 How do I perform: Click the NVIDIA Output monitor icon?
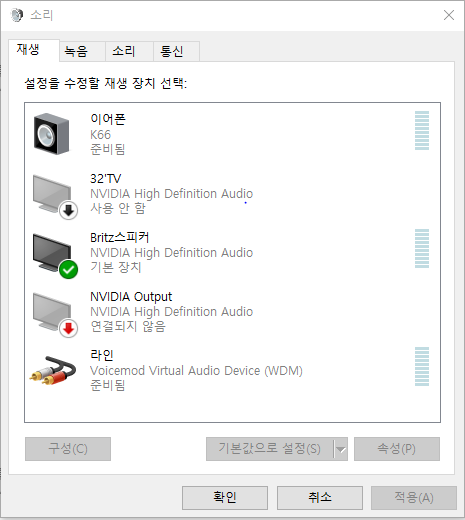tap(55, 315)
